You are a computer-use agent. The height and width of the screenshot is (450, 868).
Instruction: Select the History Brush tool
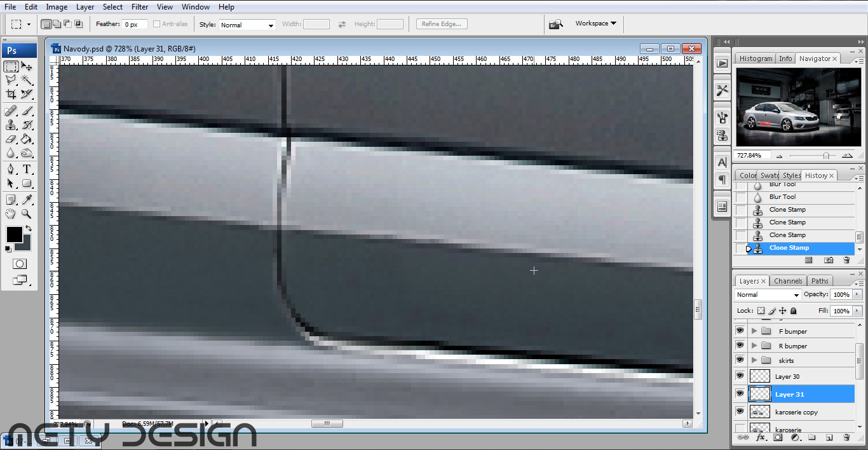pos(27,125)
